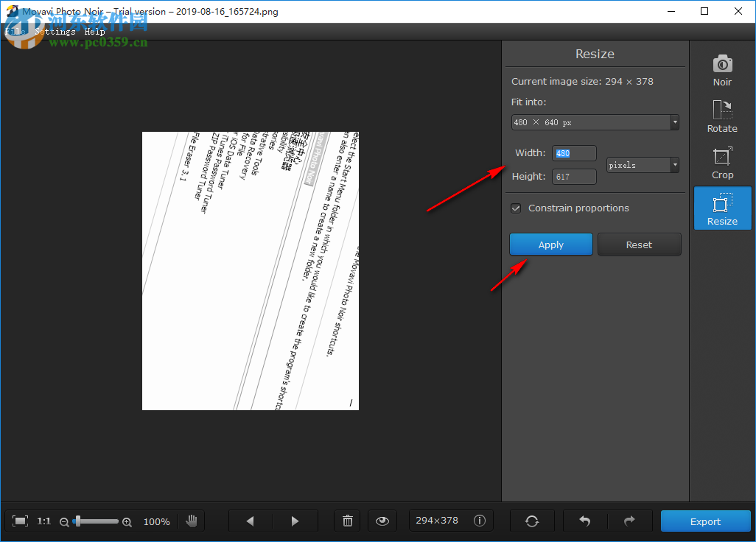
Task: Click the Width input field
Action: [574, 153]
